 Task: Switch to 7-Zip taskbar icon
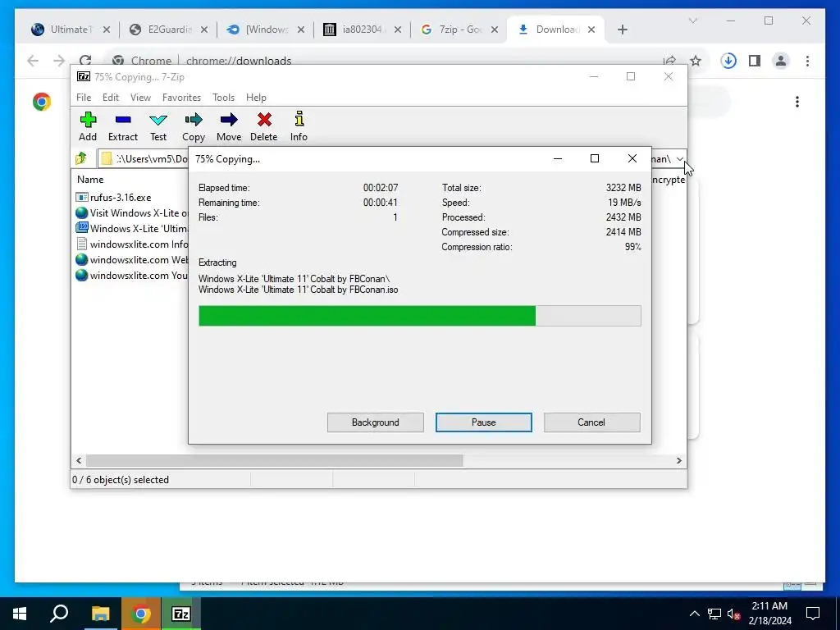click(181, 614)
